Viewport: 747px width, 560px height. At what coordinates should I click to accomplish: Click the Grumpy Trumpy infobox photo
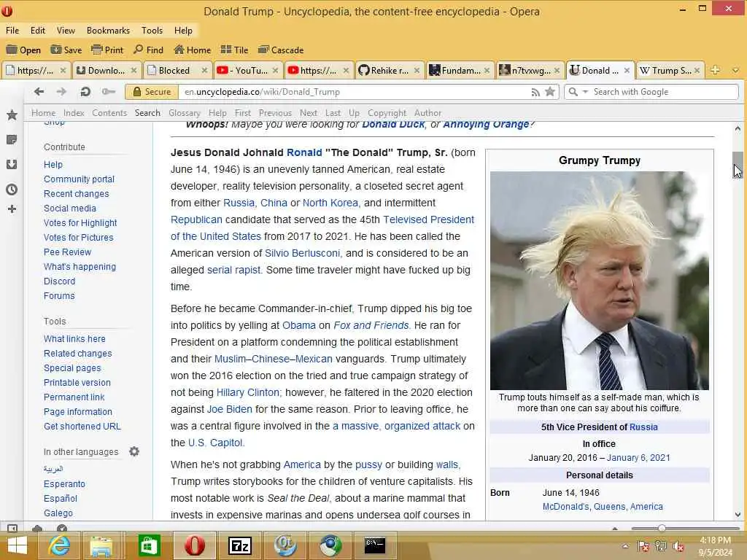(x=600, y=281)
